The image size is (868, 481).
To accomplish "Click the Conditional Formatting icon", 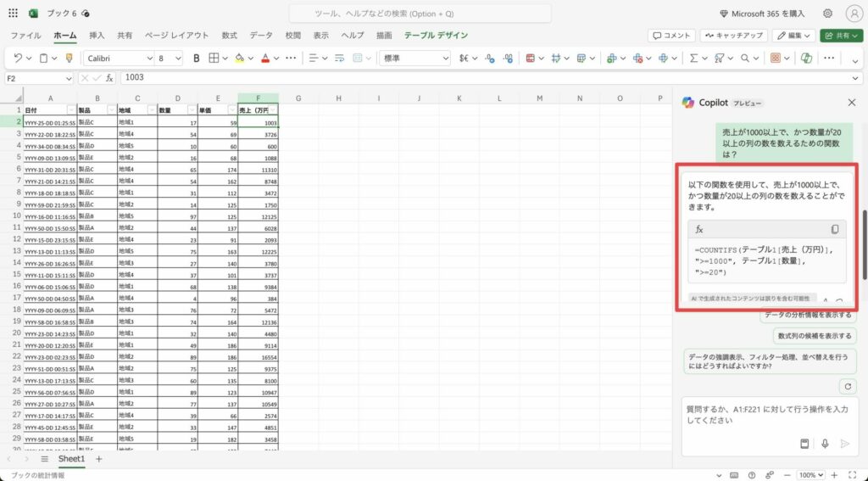I will 531,59.
